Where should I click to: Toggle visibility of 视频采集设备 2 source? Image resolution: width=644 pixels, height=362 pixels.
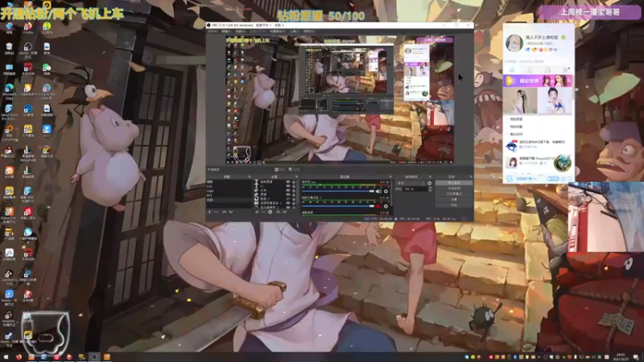click(x=288, y=203)
